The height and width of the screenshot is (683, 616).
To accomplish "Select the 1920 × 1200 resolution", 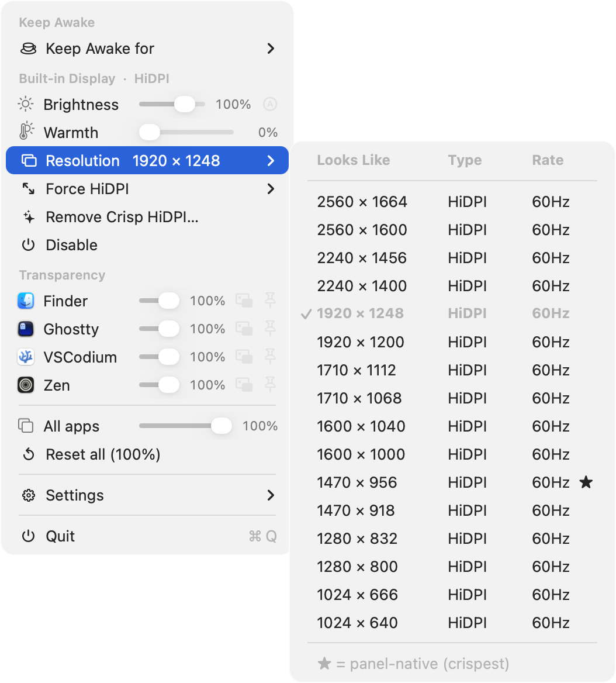I will click(x=452, y=342).
